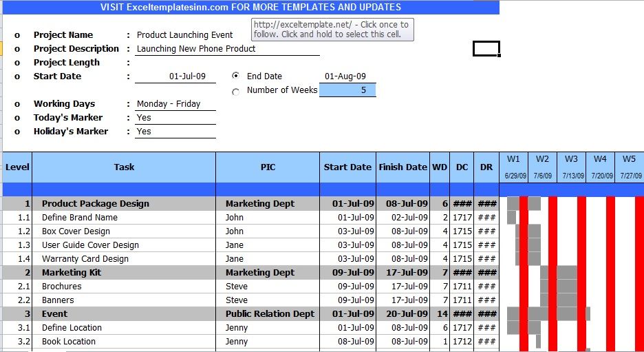The image size is (644, 352).
Task: Click the PIC column header
Action: 268,167
